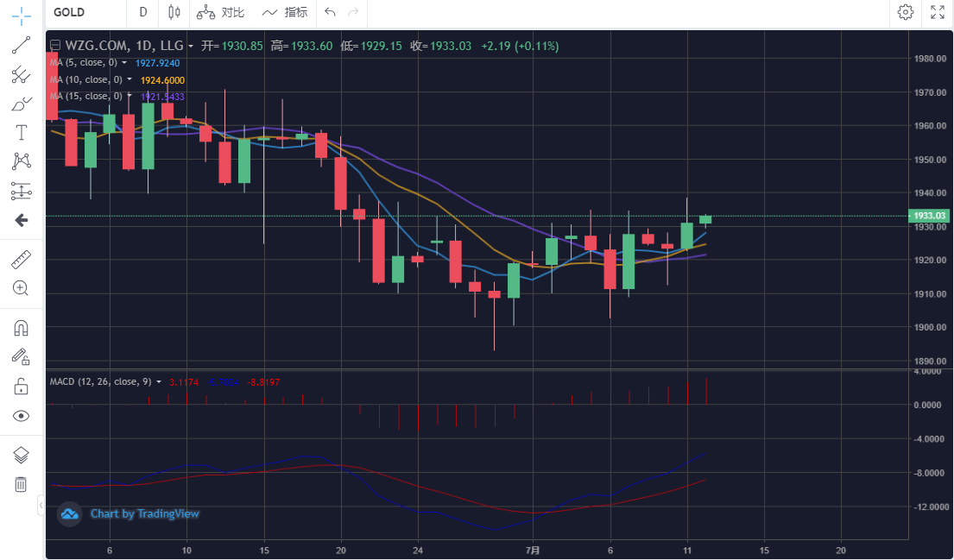Expand the MA (5, close, 0) dropdown arrow

click(x=125, y=63)
